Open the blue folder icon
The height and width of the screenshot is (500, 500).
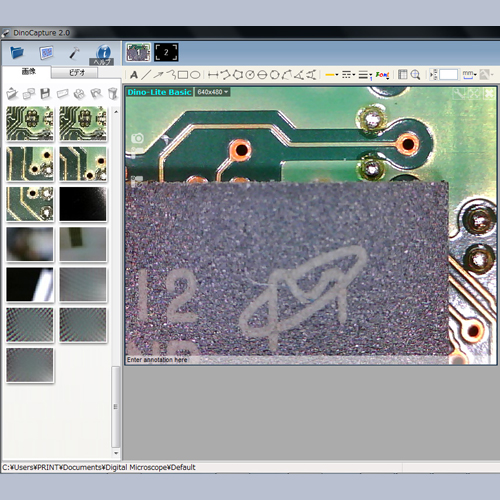(17, 53)
